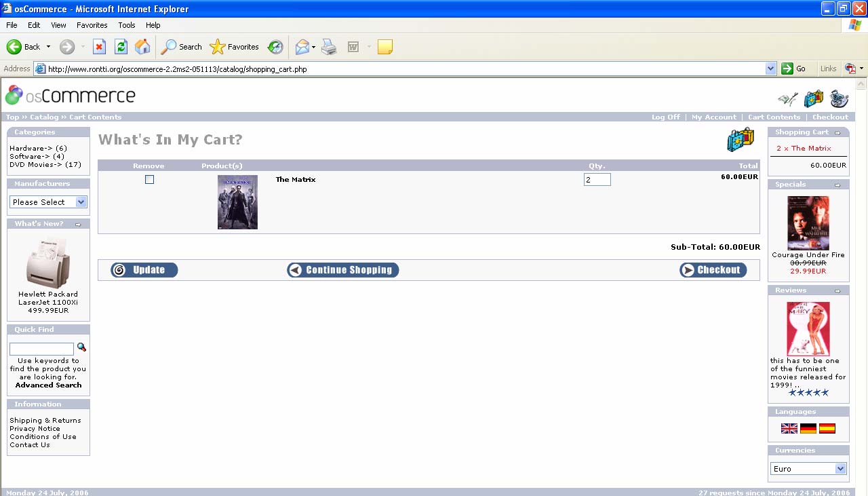Open the File menu

point(12,25)
